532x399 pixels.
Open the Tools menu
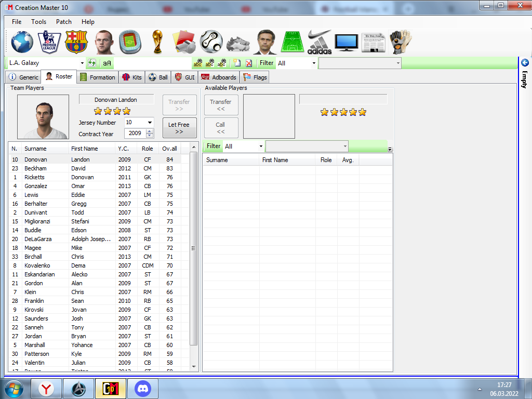tap(38, 22)
